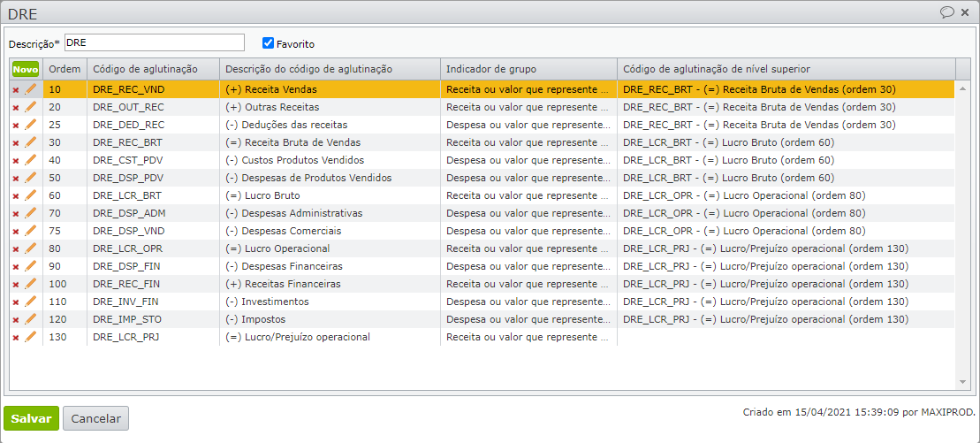Delete the DRE_LCR_BRT row
This screenshot has width=980, height=443.
(15, 195)
